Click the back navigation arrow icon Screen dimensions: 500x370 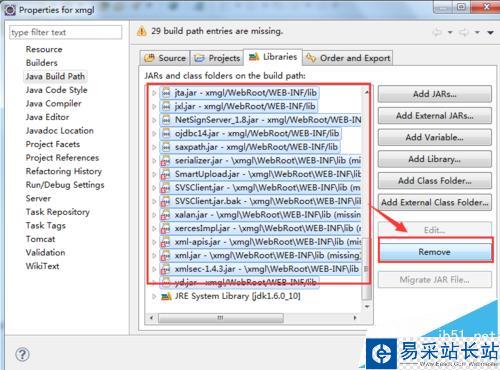point(437,32)
